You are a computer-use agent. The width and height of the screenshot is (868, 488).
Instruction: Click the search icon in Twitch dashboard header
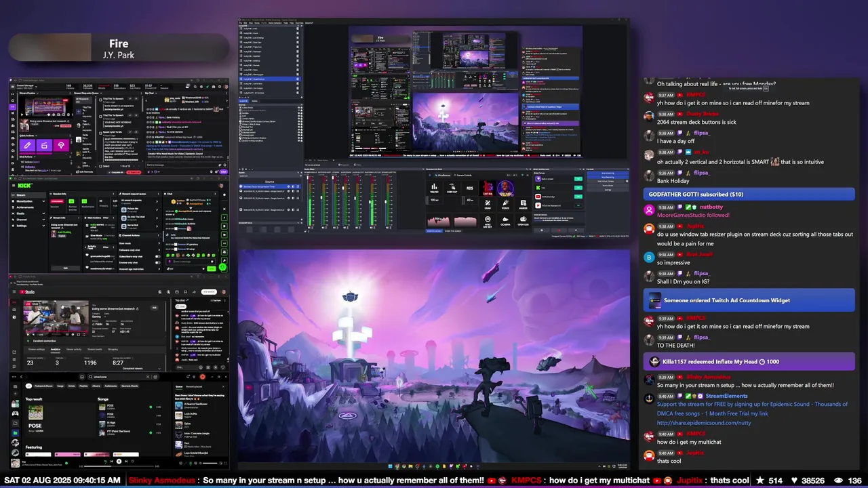point(195,87)
